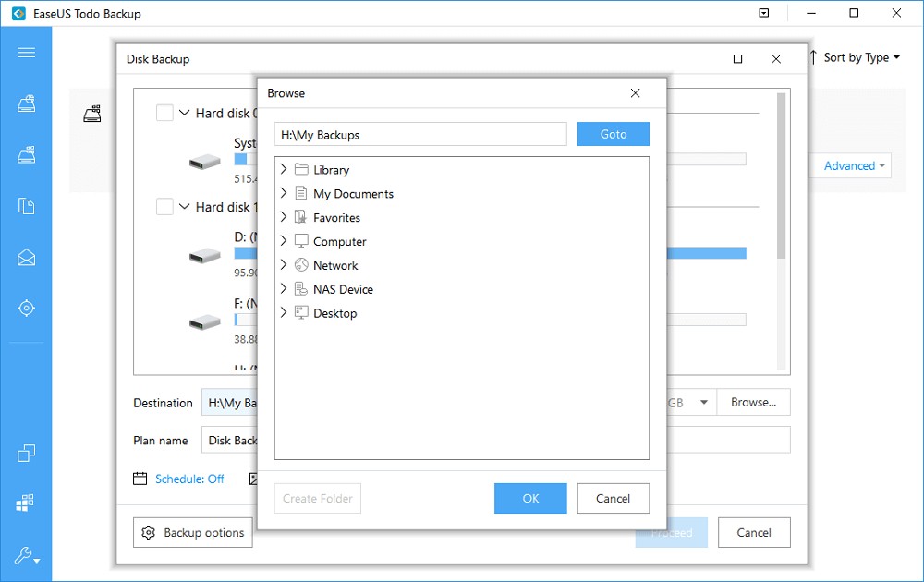Confirm with the OK button
The image size is (924, 582).
[x=530, y=498]
